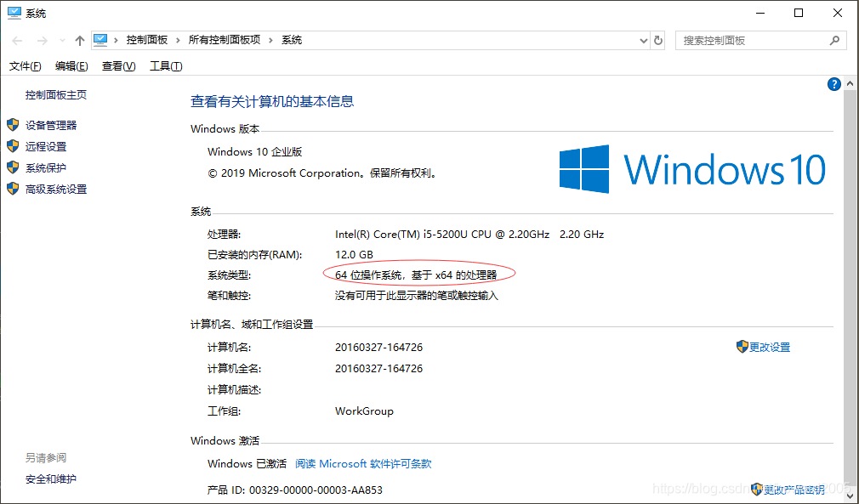Viewport: 859px width, 504px height.
Task: Select 系统 breadcrumb segment
Action: 292,40
